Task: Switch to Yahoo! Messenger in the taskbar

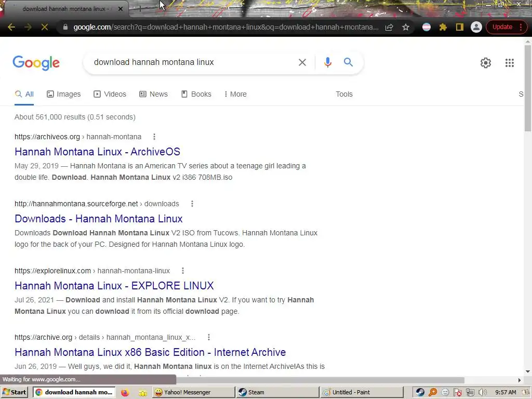Action: [193, 392]
